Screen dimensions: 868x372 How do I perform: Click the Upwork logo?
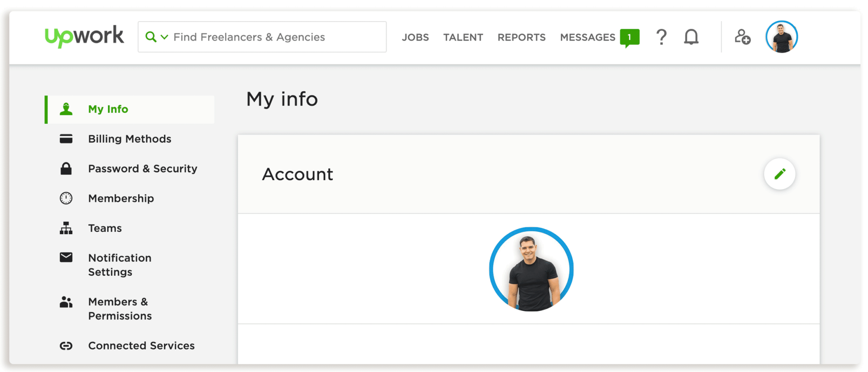(84, 36)
